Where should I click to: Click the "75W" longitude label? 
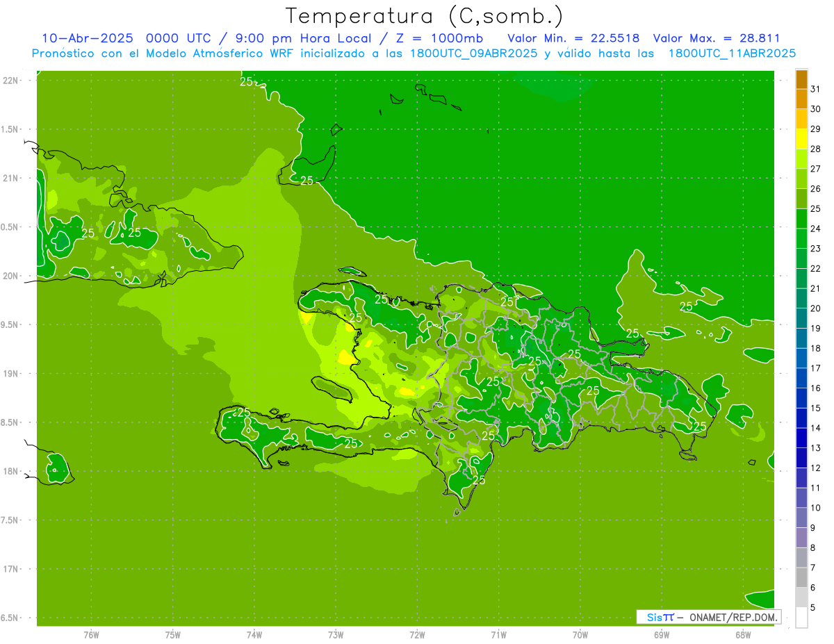[x=173, y=634]
